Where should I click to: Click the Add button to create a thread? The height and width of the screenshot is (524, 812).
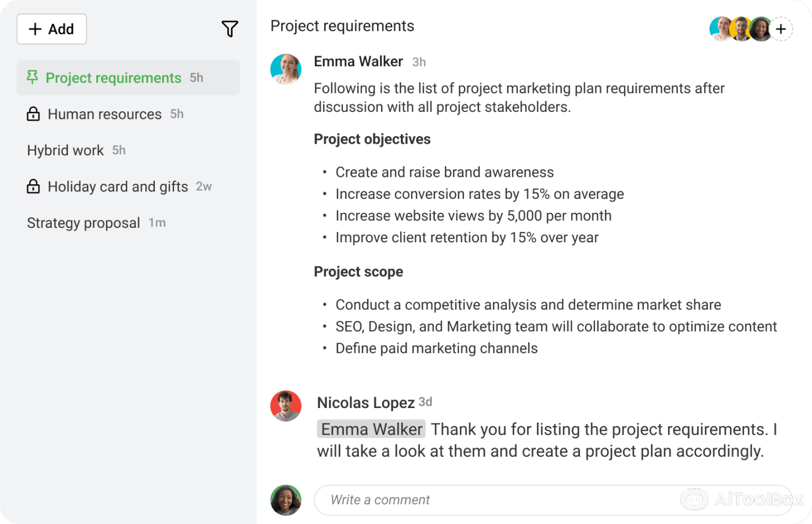click(52, 29)
